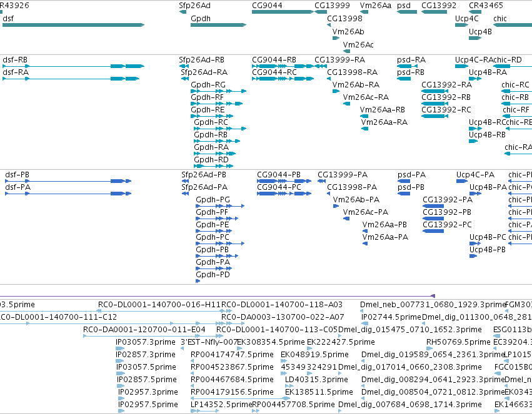Click the CG9044-RC transcript label
The width and height of the screenshot is (532, 414).
tap(274, 72)
